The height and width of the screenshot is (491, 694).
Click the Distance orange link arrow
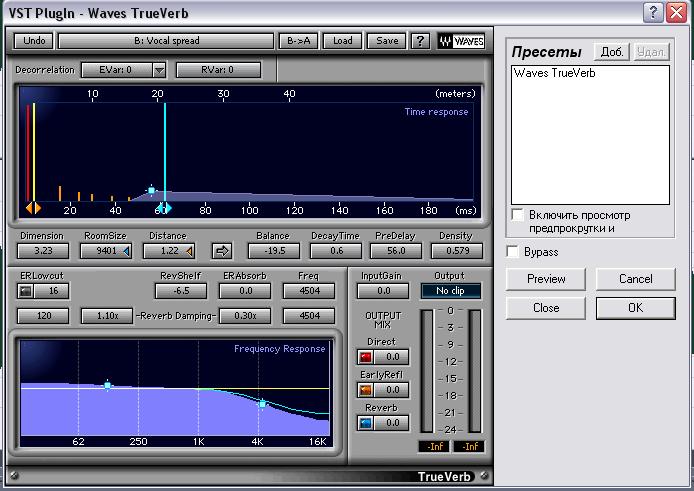189,251
